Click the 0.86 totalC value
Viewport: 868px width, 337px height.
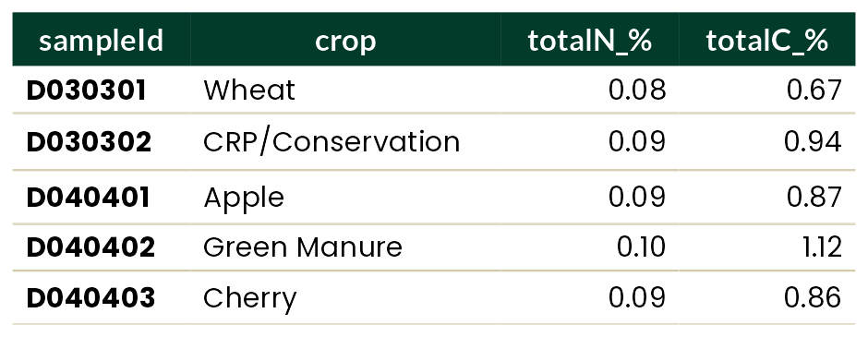pyautogui.click(x=813, y=298)
